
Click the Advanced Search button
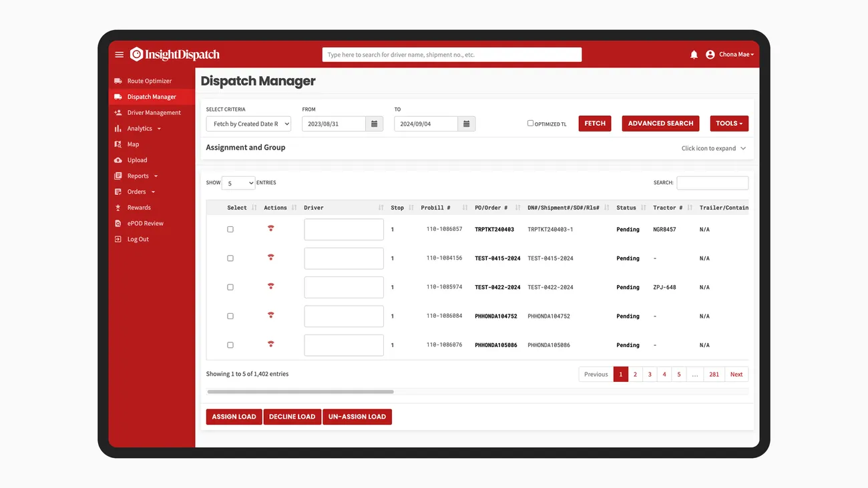pos(660,124)
